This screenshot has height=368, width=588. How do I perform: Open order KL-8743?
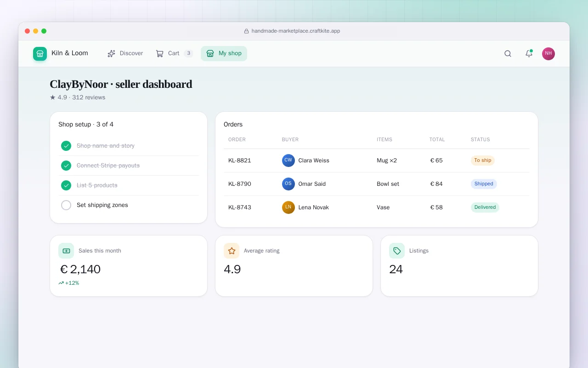coord(240,207)
